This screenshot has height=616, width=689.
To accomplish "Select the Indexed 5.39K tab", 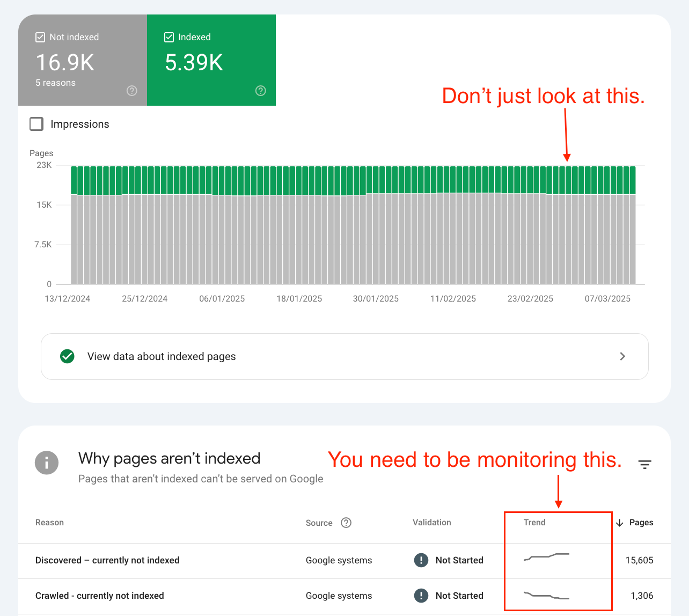I will click(x=211, y=60).
